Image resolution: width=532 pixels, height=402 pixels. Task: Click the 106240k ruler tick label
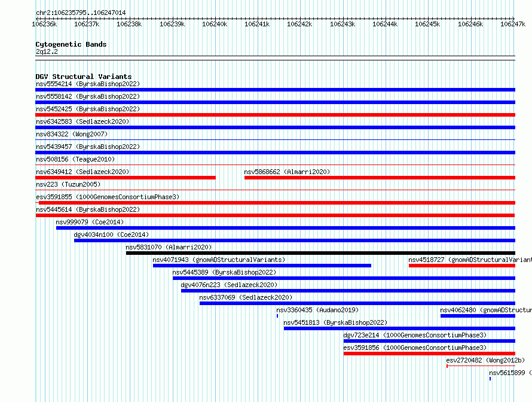[215, 24]
